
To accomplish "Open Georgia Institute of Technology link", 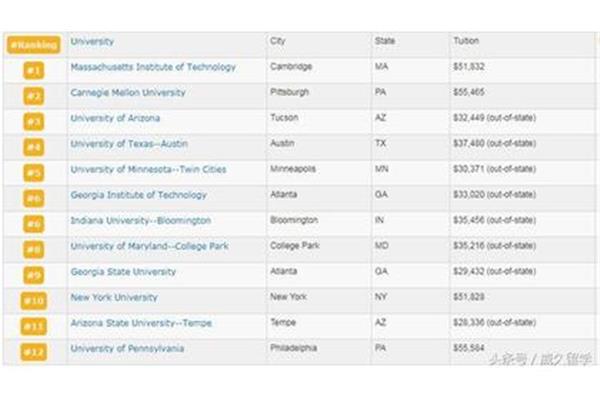I will point(138,195).
